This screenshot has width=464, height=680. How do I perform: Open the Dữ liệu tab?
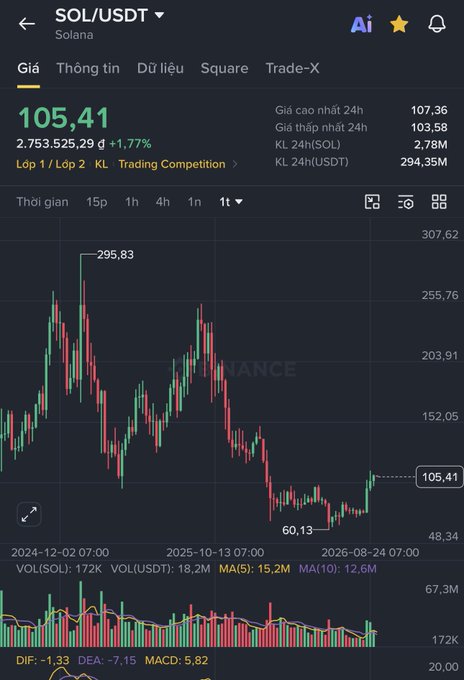[160, 68]
